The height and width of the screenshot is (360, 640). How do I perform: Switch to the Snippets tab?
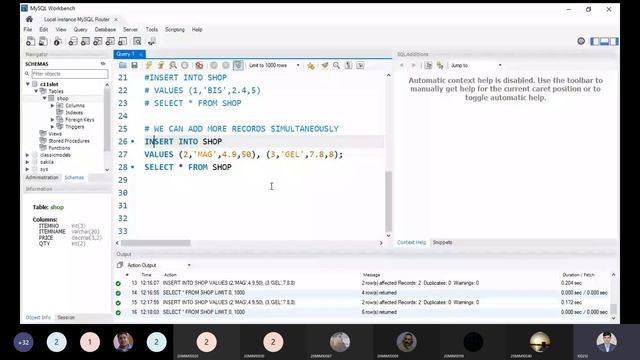(x=442, y=242)
